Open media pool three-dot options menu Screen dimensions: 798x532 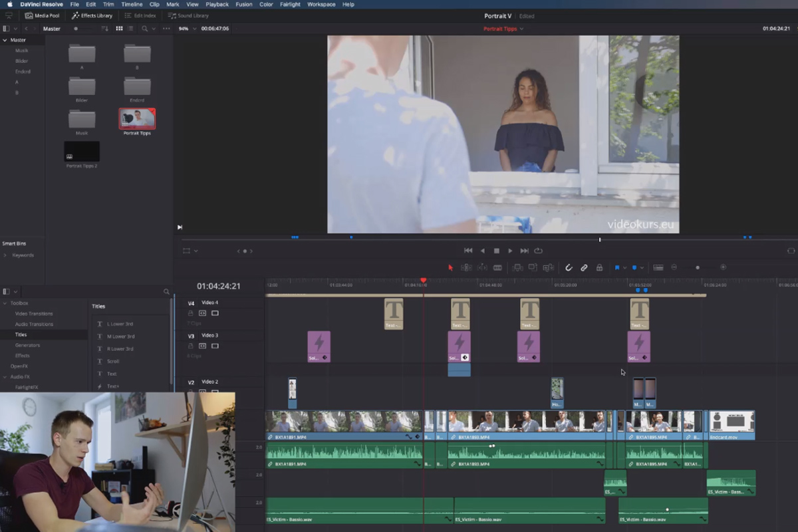(x=166, y=29)
